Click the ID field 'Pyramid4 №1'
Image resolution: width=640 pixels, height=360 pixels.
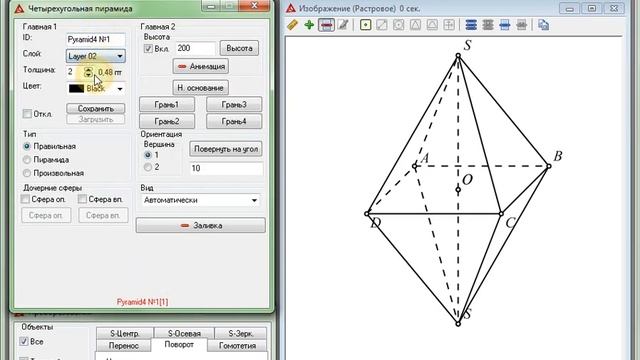96,40
